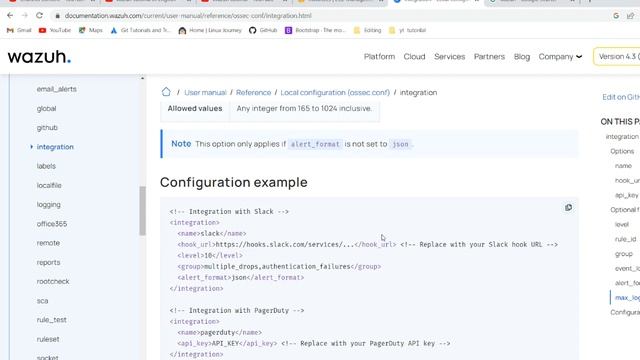Reload the page with refresh icon
The image size is (640, 360).
[x=39, y=16]
